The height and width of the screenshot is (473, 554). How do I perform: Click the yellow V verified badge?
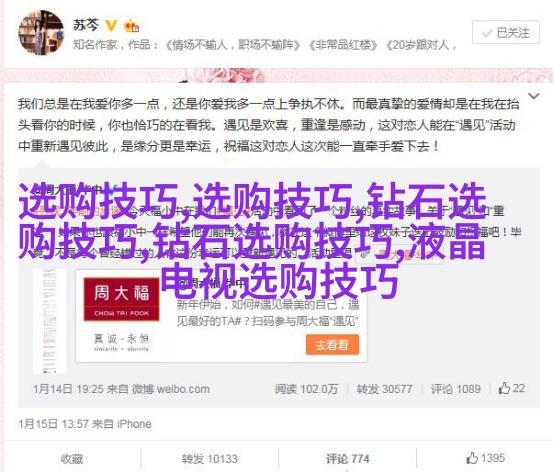pos(112,25)
